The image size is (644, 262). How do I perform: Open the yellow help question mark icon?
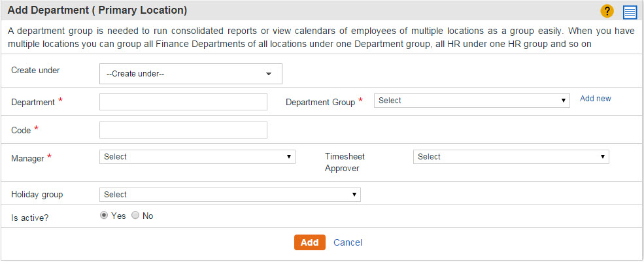click(x=607, y=11)
